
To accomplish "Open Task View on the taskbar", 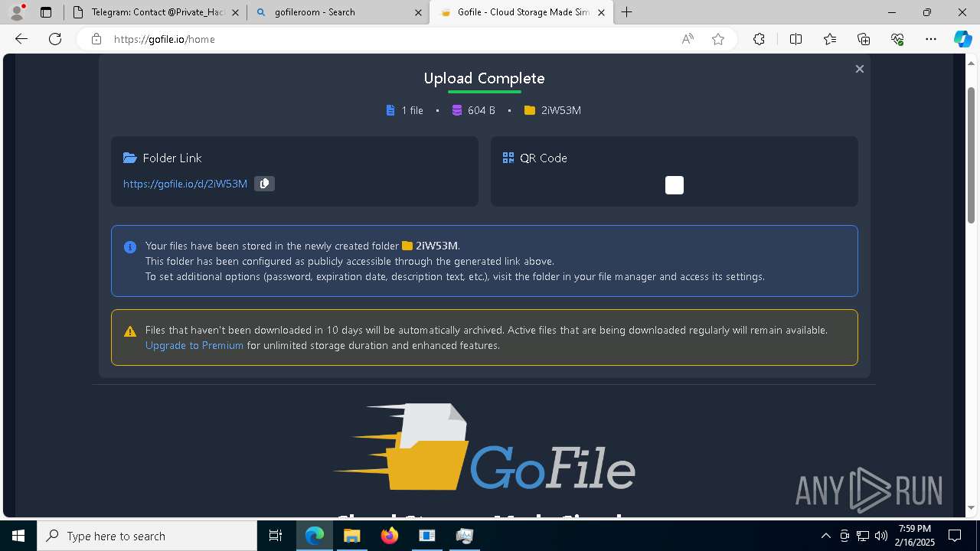I will (276, 536).
